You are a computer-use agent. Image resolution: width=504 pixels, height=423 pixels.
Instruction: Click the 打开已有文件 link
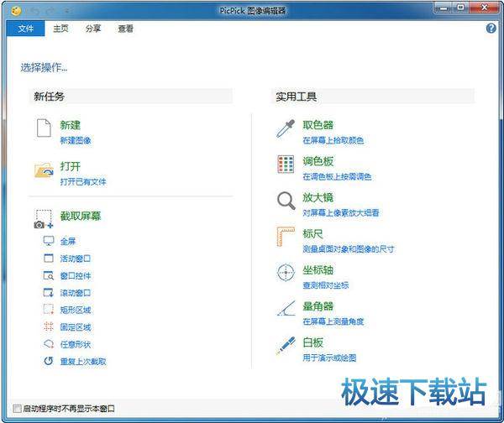click(83, 182)
